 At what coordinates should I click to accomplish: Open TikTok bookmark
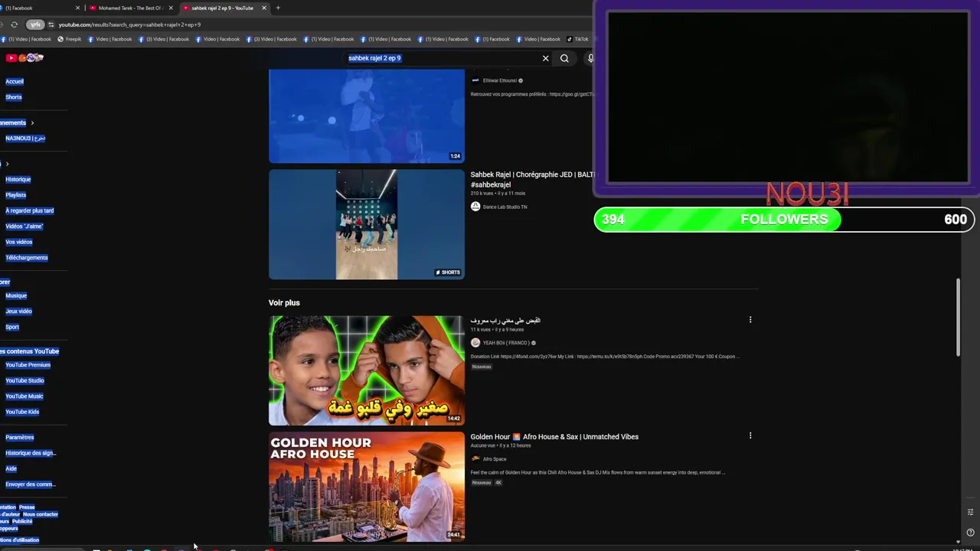coord(577,39)
